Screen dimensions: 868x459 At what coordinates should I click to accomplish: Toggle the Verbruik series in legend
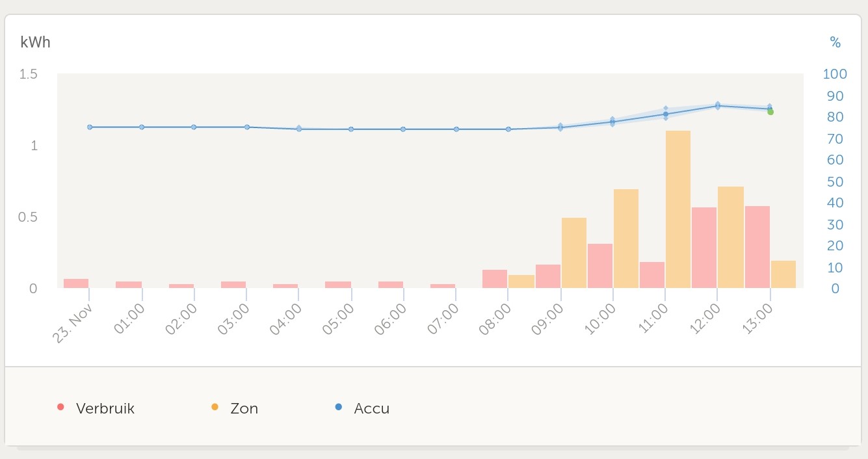[105, 409]
